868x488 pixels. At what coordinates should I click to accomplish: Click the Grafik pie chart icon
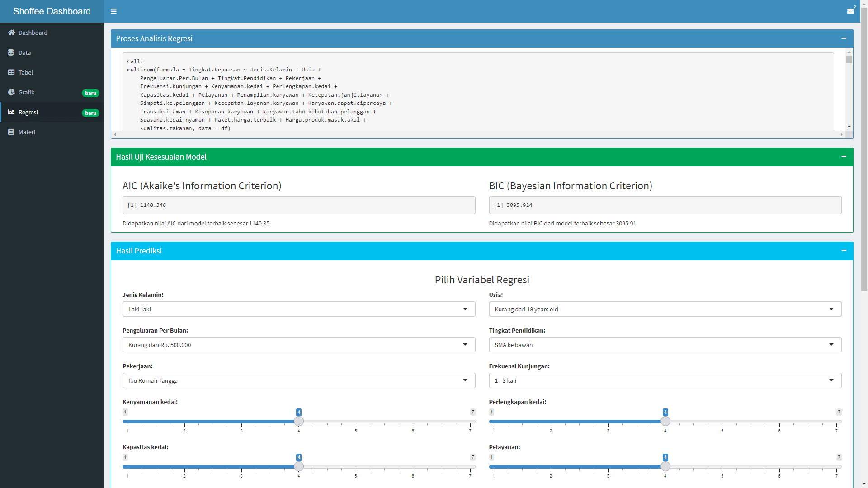[x=11, y=92]
